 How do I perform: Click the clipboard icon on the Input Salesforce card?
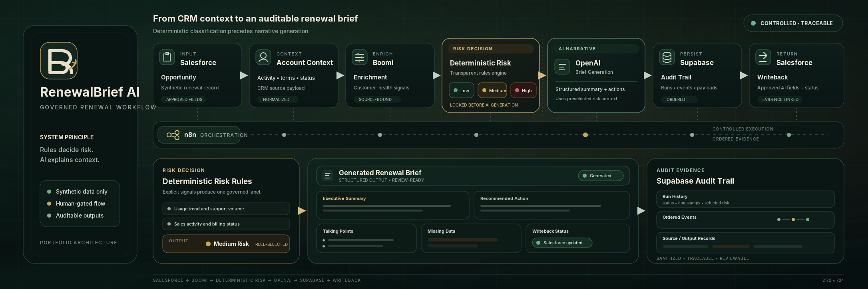click(x=167, y=57)
